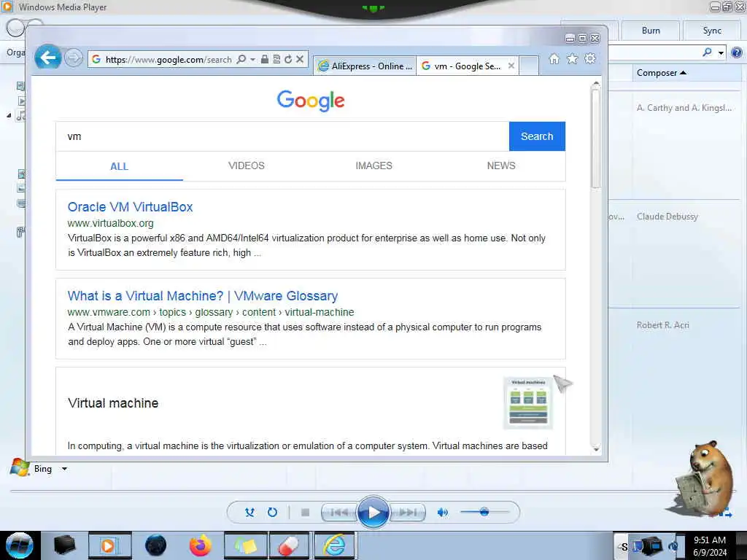This screenshot has height=560, width=747.
Task: Sort by Composer column in Media Player
Action: click(662, 73)
